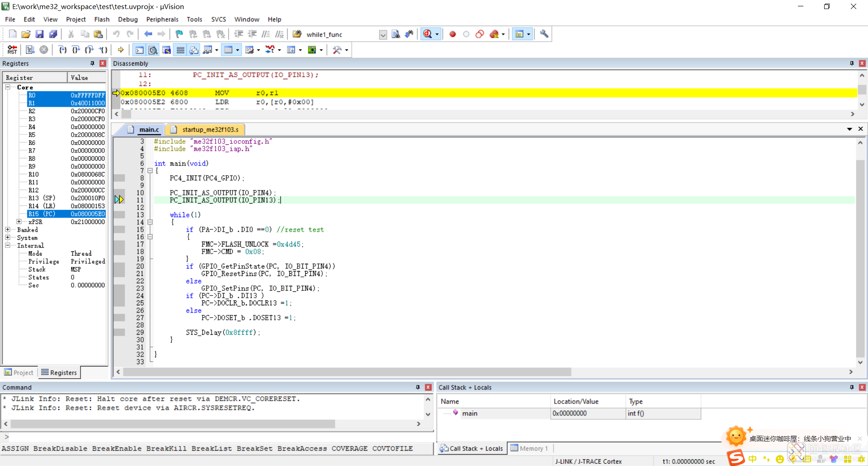Click the editor horizontal scrollbar thumb
This screenshot has width=868, height=466.
coord(347,372)
